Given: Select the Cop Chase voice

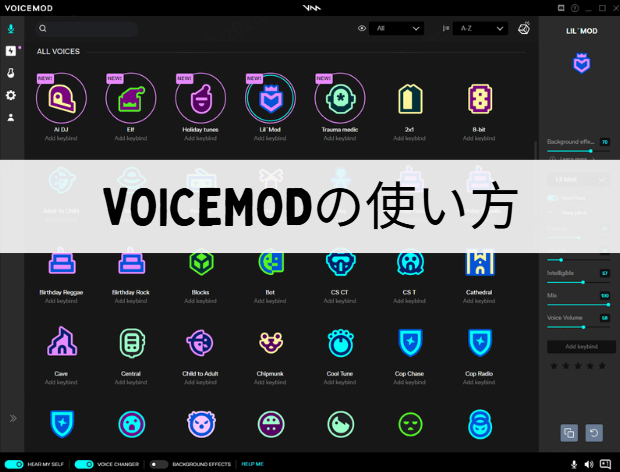Looking at the screenshot, I should click(x=410, y=342).
